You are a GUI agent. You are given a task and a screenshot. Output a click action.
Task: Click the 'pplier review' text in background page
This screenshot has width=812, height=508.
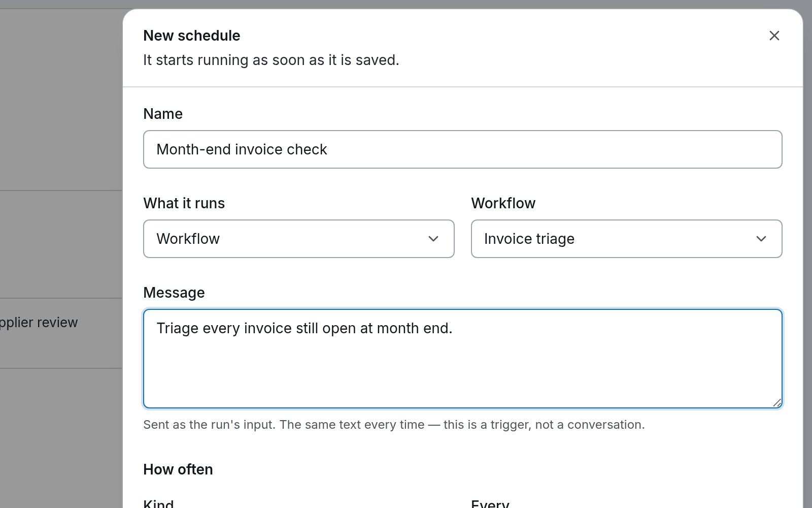point(39,323)
